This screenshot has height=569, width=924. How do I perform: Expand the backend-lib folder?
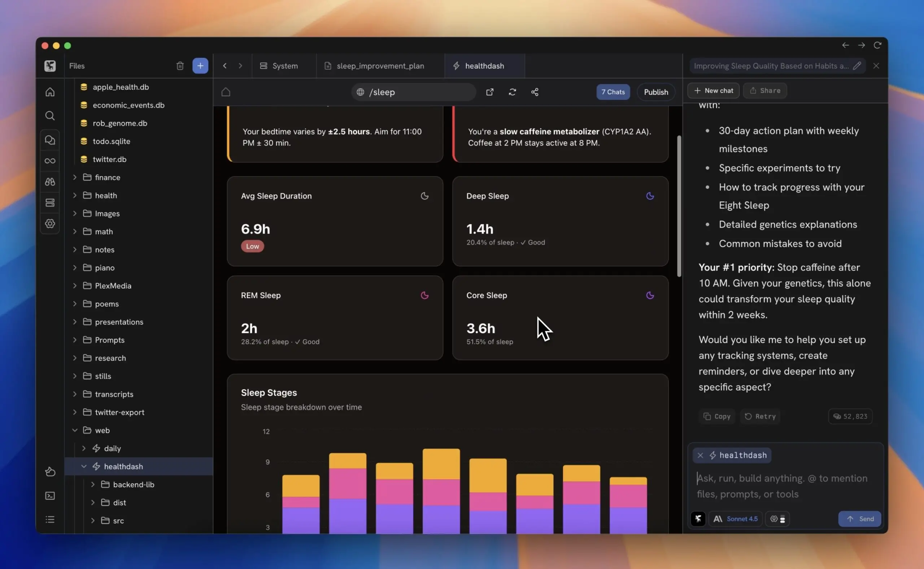pyautogui.click(x=93, y=484)
